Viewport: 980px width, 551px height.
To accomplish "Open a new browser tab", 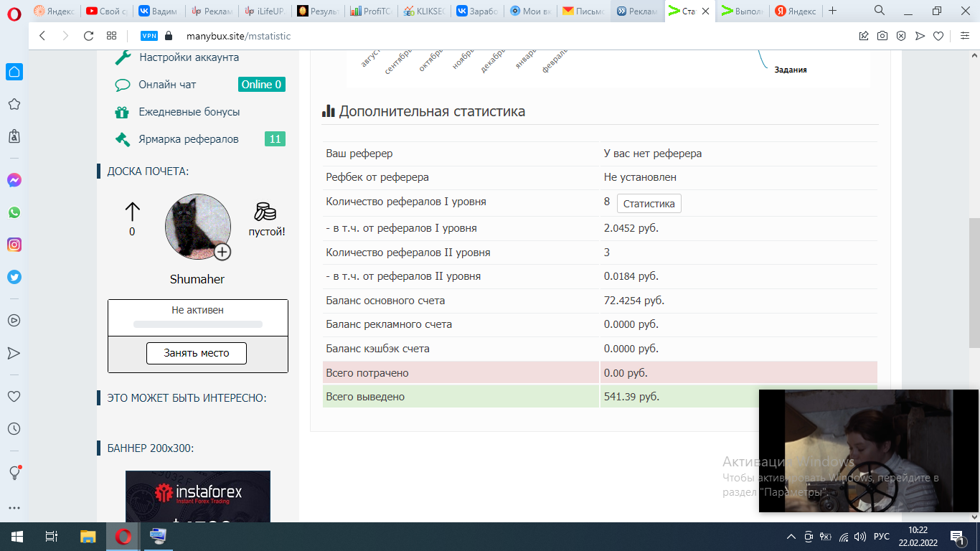I will pyautogui.click(x=832, y=11).
